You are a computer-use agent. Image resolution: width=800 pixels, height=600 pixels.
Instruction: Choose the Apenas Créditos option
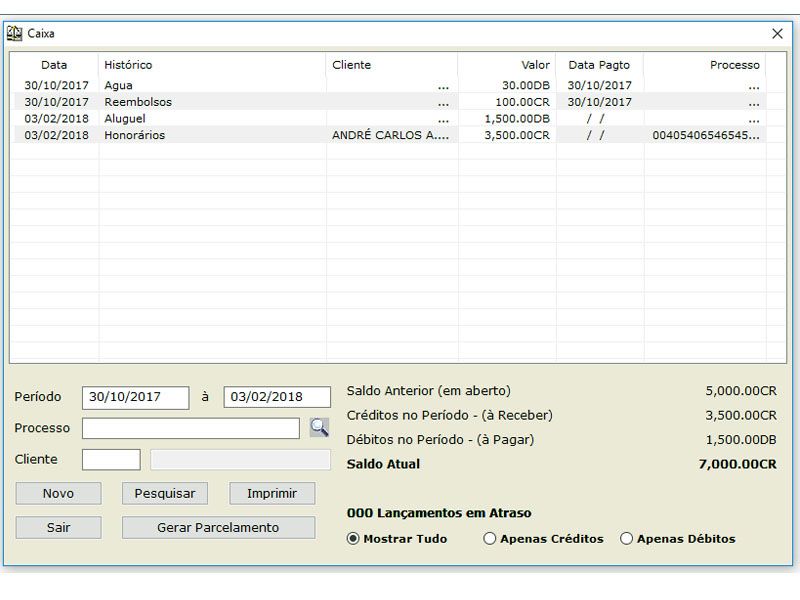pyautogui.click(x=490, y=539)
